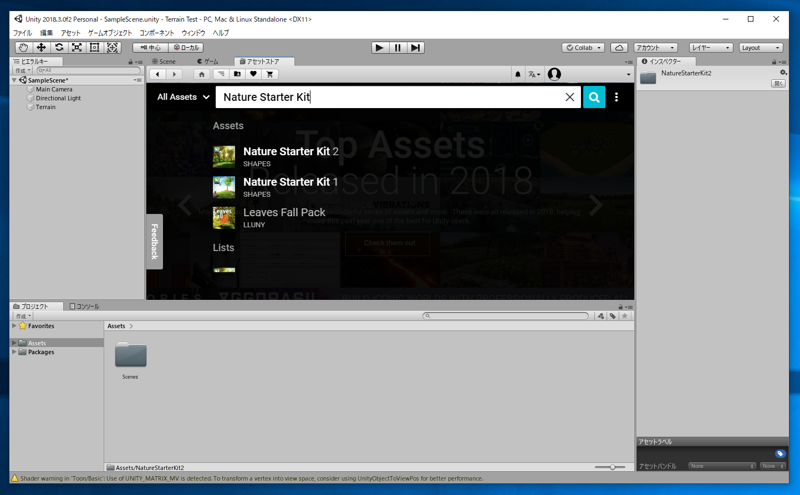This screenshot has height=495, width=800.
Task: Open the language selector dropdown
Action: (x=534, y=75)
